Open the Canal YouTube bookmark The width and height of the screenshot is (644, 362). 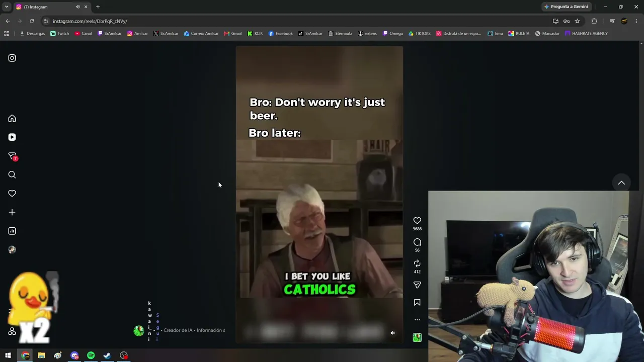[x=84, y=34]
